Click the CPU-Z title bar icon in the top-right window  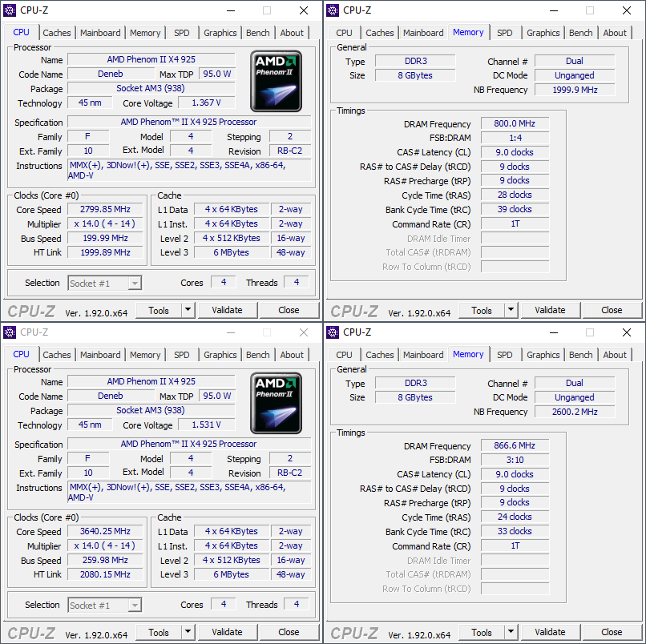click(333, 10)
